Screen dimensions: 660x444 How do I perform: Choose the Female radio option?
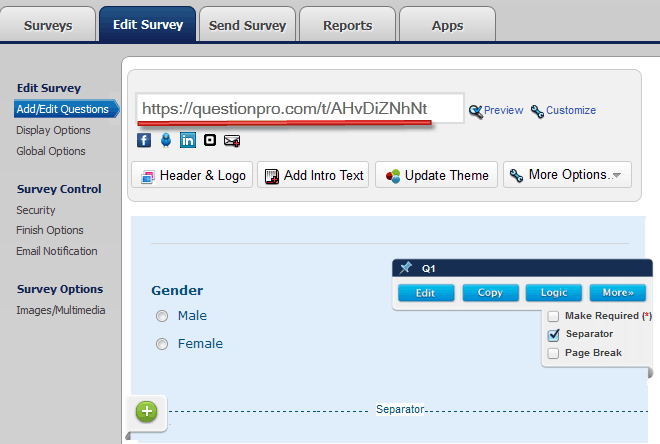click(163, 344)
